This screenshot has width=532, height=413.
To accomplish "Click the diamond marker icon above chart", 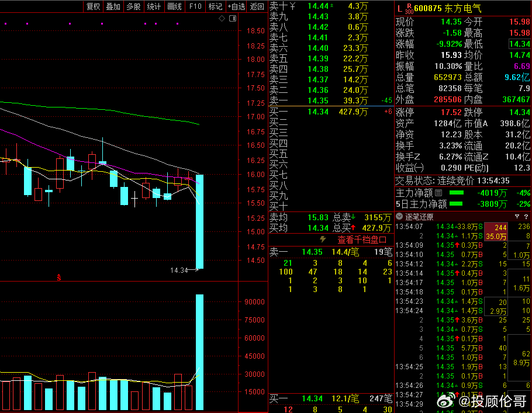I will 222,19.
